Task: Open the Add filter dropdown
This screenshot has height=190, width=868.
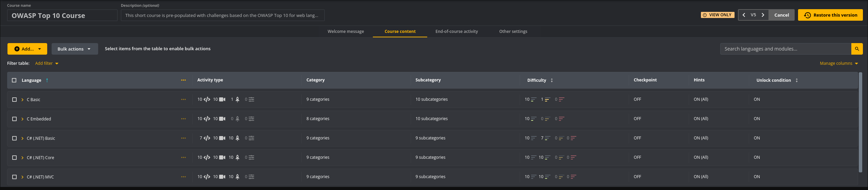Action: click(47, 63)
